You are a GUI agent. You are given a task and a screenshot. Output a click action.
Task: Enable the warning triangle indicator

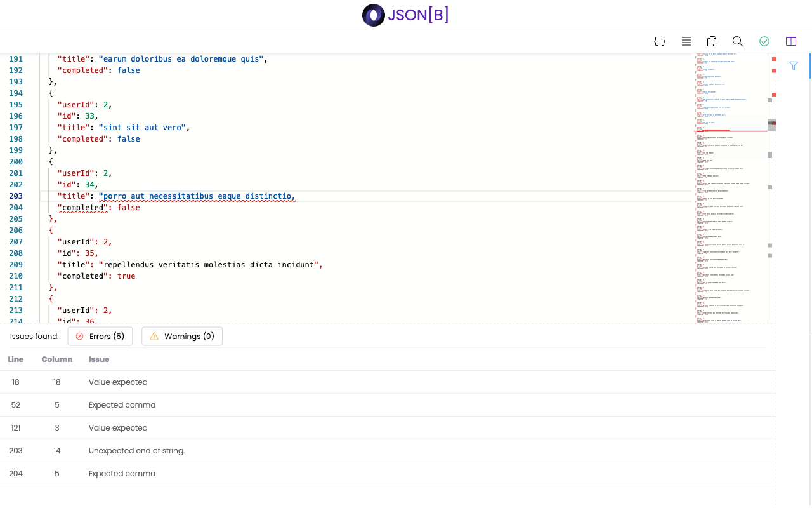click(153, 336)
